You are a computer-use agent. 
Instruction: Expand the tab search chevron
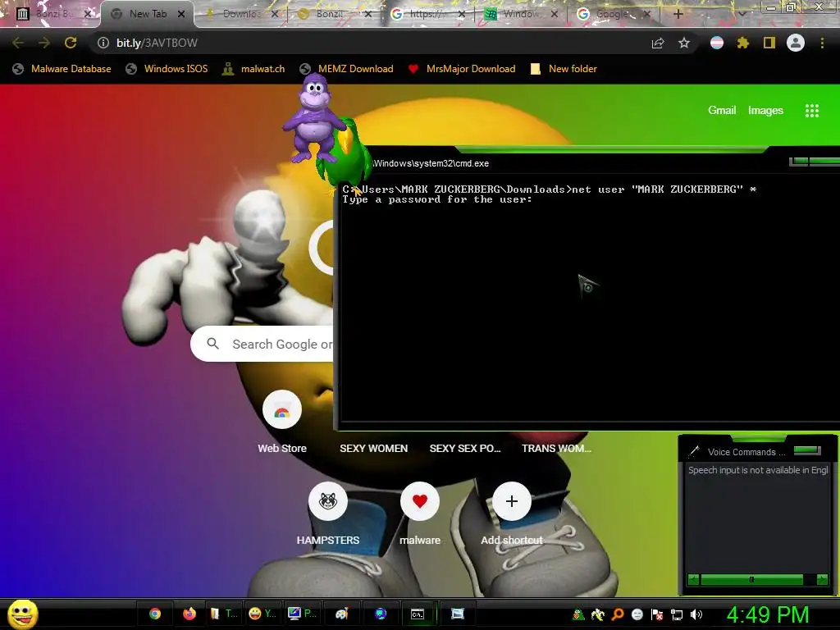[742, 14]
